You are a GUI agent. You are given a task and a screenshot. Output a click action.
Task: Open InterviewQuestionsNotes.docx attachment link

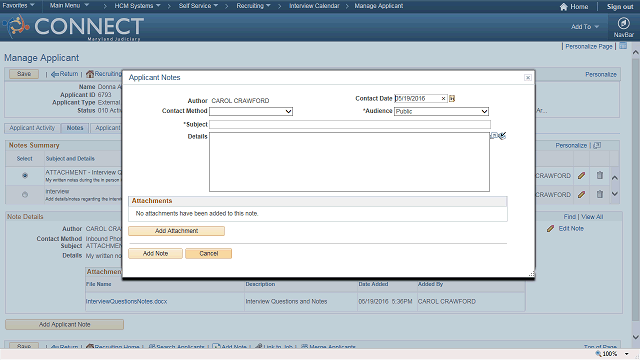126,302
